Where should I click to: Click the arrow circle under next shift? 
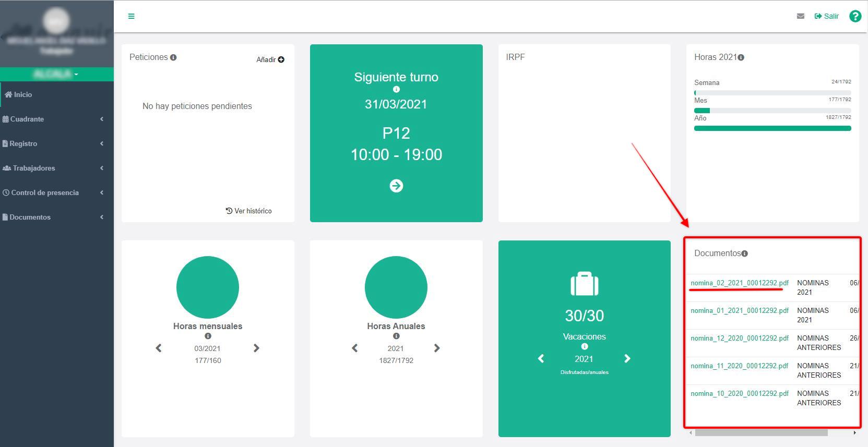click(396, 186)
